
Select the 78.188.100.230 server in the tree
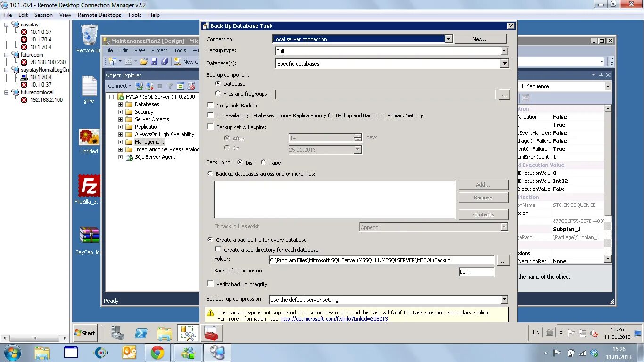pos(48,62)
